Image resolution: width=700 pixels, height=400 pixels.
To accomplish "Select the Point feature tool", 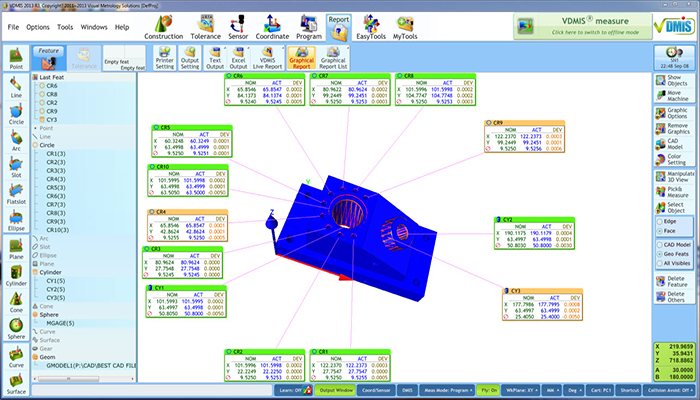I will (x=17, y=58).
